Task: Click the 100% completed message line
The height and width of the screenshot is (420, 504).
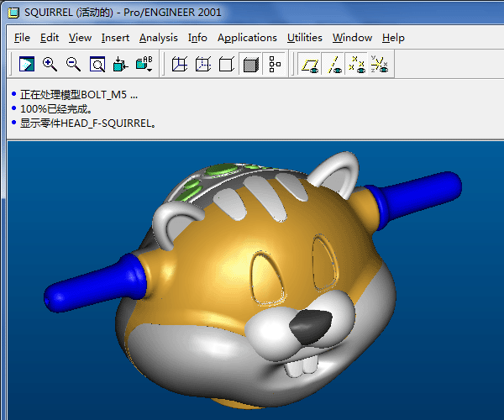Action: click(56, 109)
